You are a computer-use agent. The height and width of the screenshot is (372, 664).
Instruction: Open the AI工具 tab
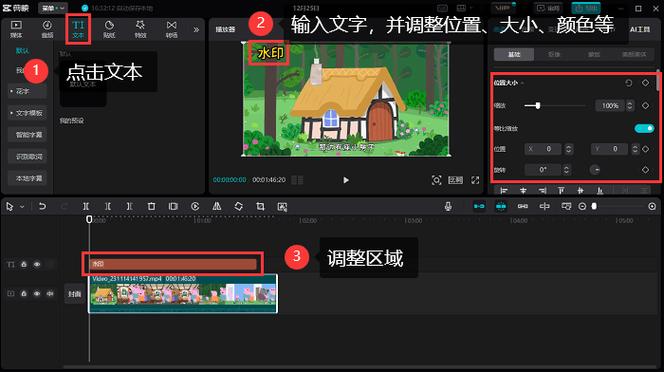[x=640, y=29]
